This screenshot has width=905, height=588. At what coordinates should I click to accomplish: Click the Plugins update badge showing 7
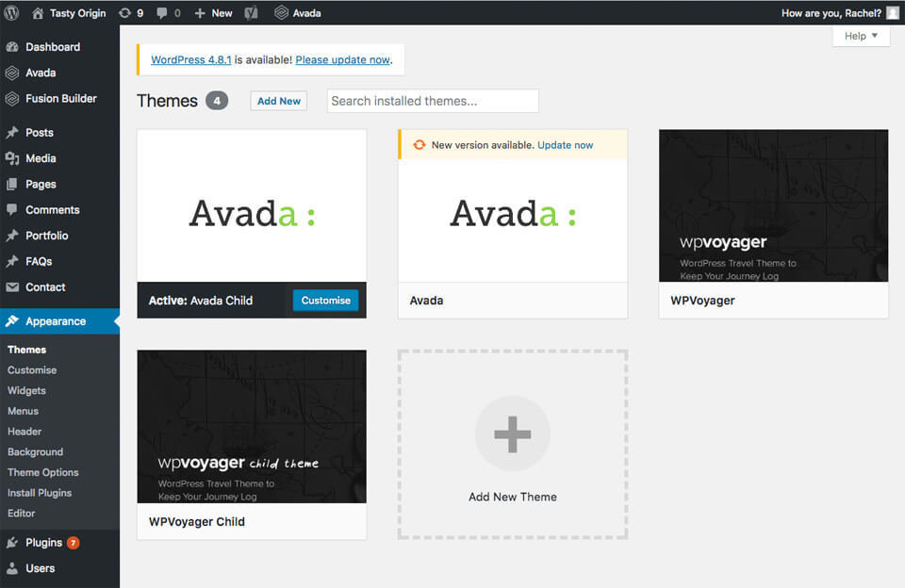point(73,543)
